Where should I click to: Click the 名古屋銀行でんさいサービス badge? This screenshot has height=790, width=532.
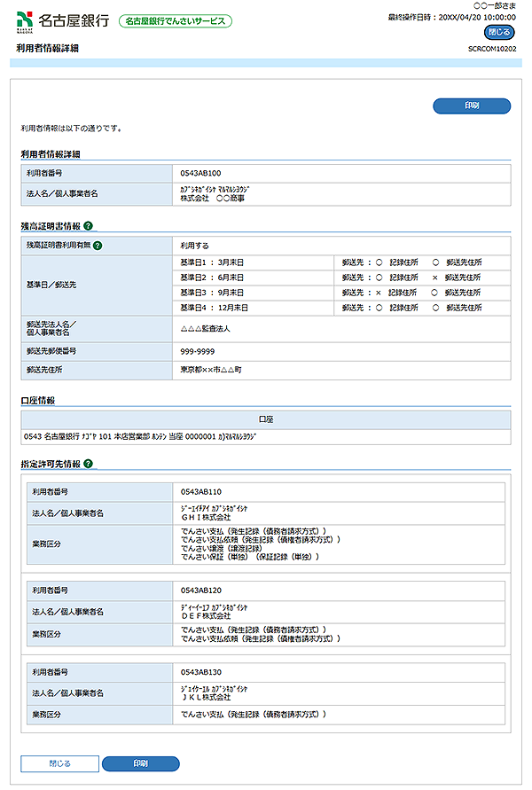click(x=175, y=20)
